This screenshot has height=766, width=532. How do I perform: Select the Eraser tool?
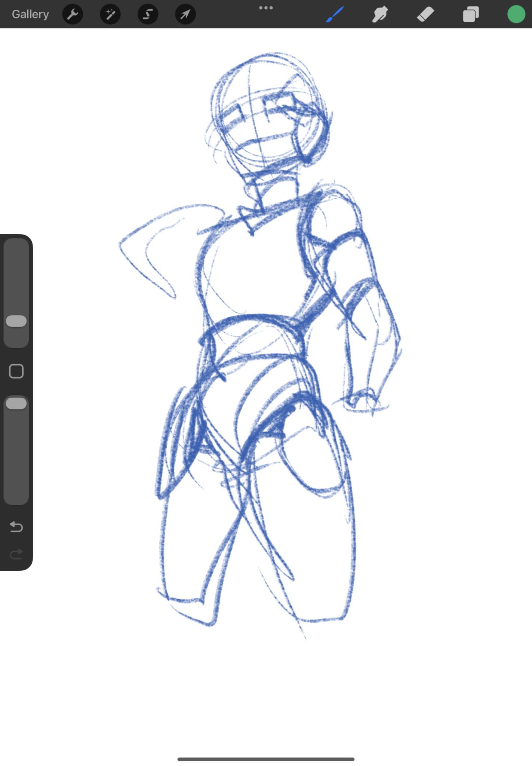coord(425,15)
